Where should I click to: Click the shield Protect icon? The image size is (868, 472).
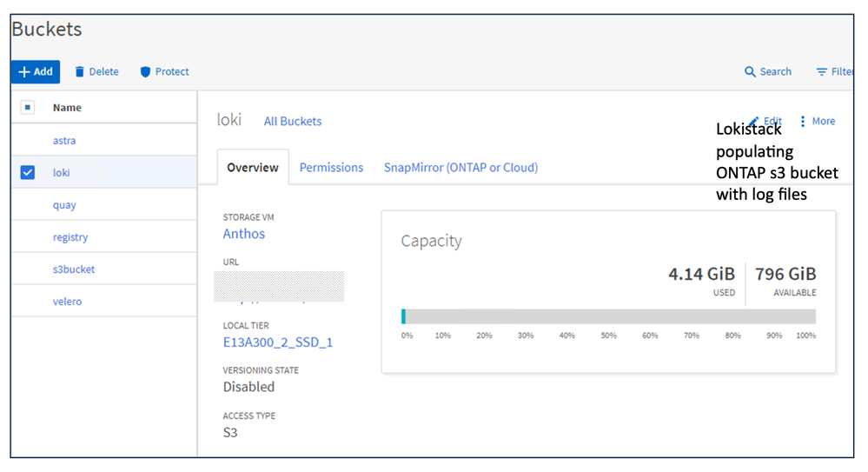145,72
